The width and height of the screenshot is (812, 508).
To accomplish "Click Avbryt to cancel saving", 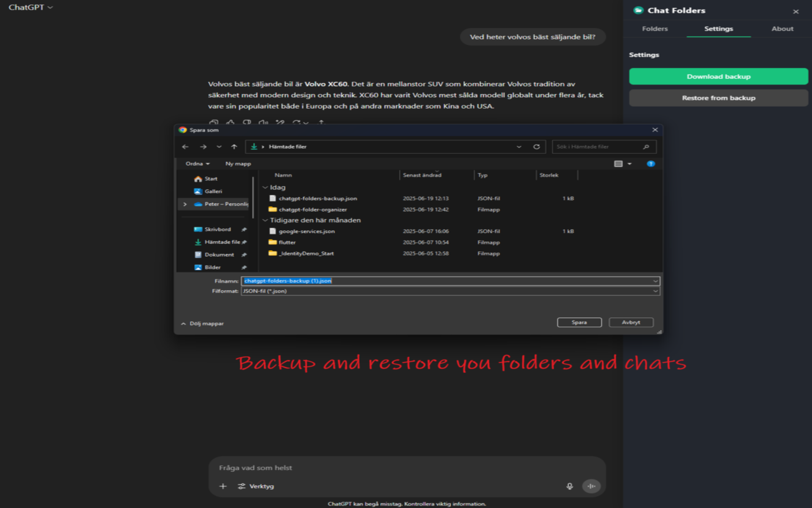I will pos(631,323).
